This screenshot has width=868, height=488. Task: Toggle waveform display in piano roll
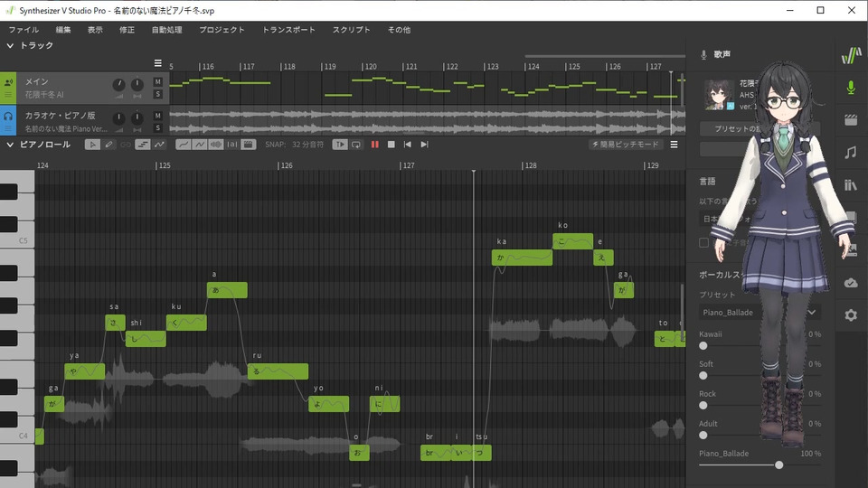point(216,145)
